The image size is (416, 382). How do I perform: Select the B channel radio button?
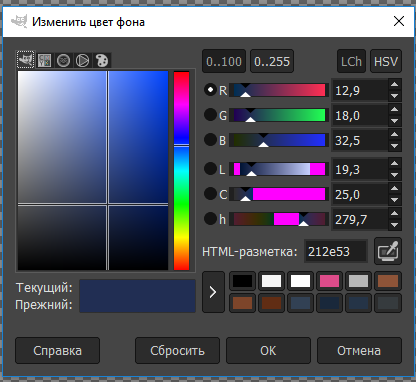(x=210, y=140)
